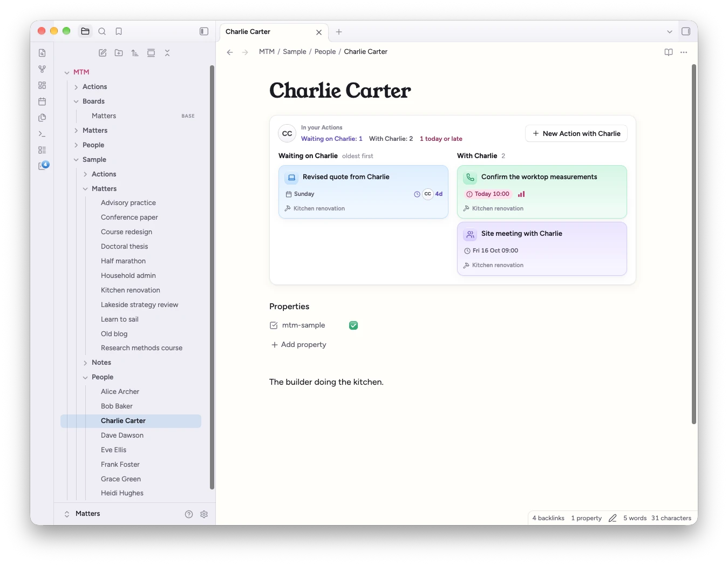Collapse the MTM root folder
The image size is (728, 565).
coord(67,72)
